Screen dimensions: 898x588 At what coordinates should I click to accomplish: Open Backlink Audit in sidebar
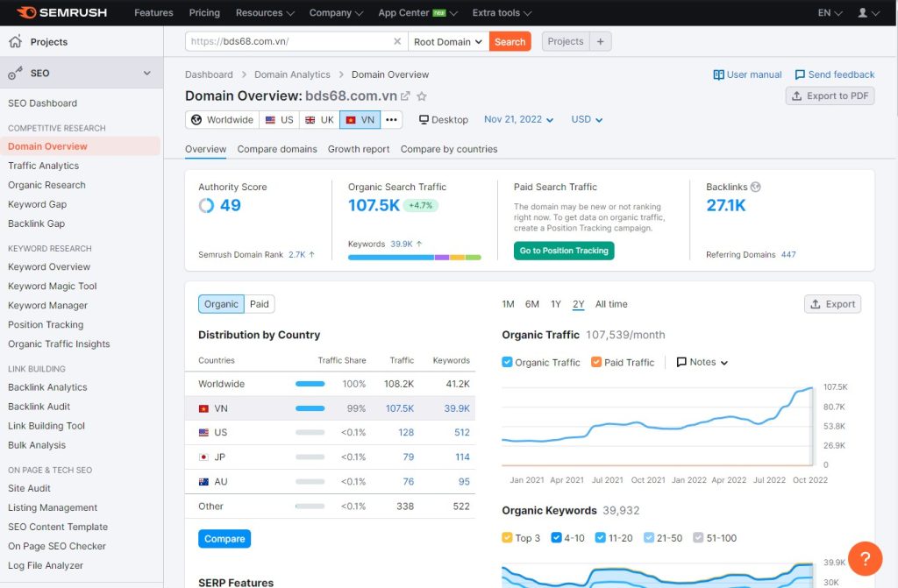pos(39,407)
